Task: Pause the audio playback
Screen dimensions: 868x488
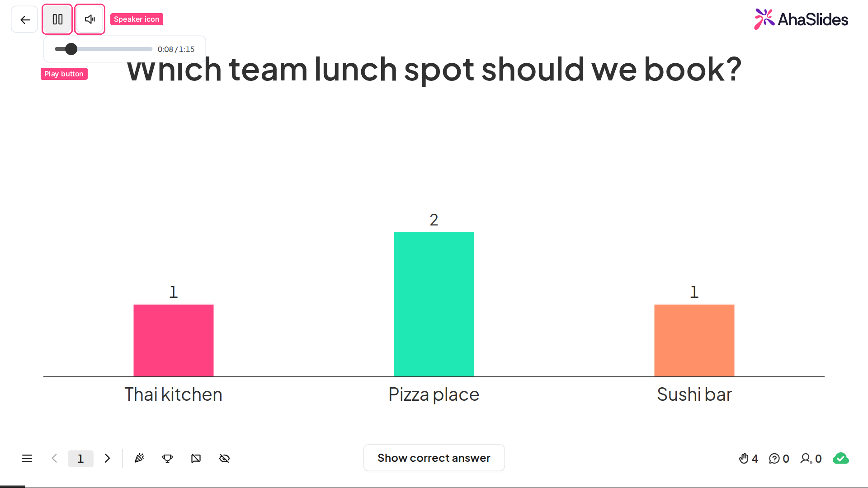Action: point(57,19)
